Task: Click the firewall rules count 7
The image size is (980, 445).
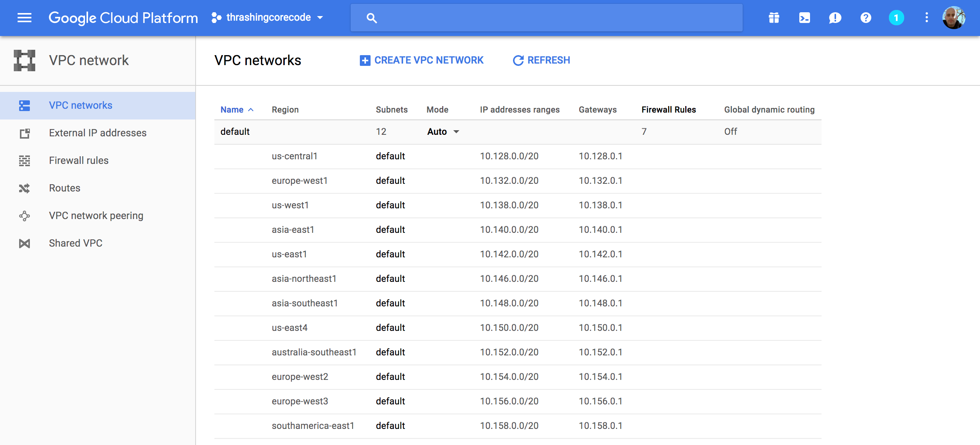Action: pyautogui.click(x=644, y=132)
